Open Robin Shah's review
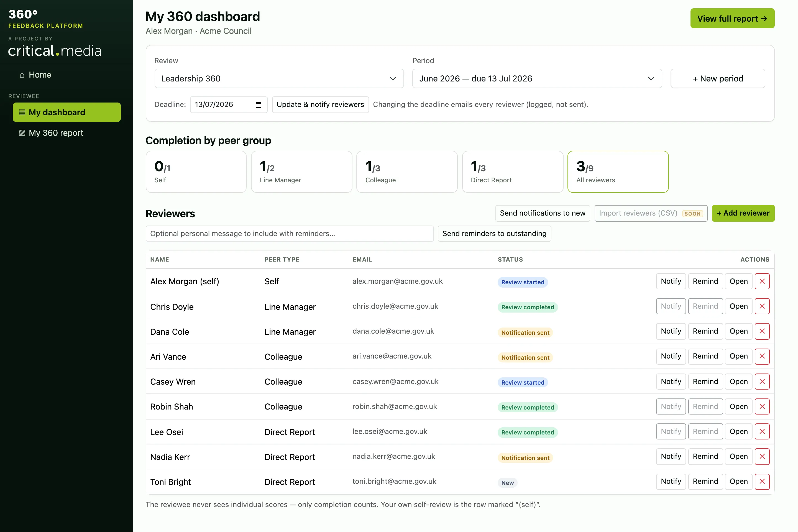 (739, 406)
